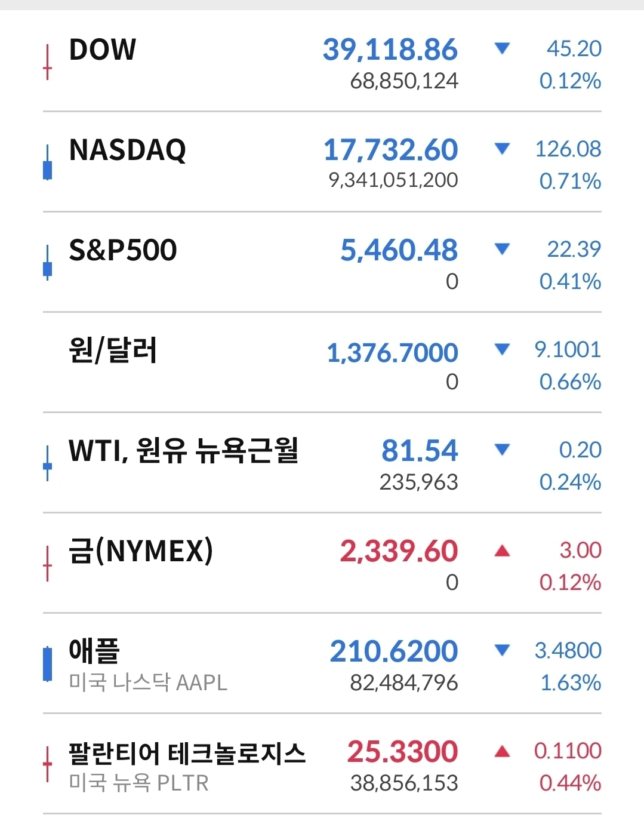
Task: Open the NASDAQ index details
Action: click(x=322, y=162)
